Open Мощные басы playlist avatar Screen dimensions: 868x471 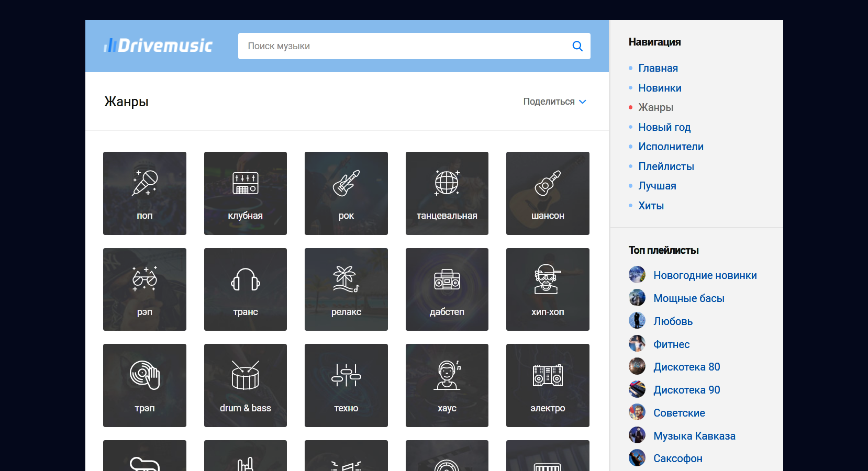coord(637,298)
